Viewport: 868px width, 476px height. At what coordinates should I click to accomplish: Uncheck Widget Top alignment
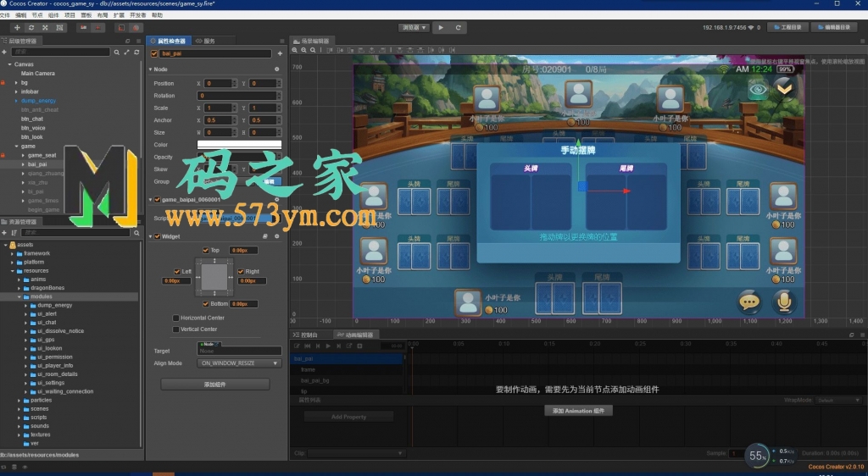pyautogui.click(x=206, y=250)
